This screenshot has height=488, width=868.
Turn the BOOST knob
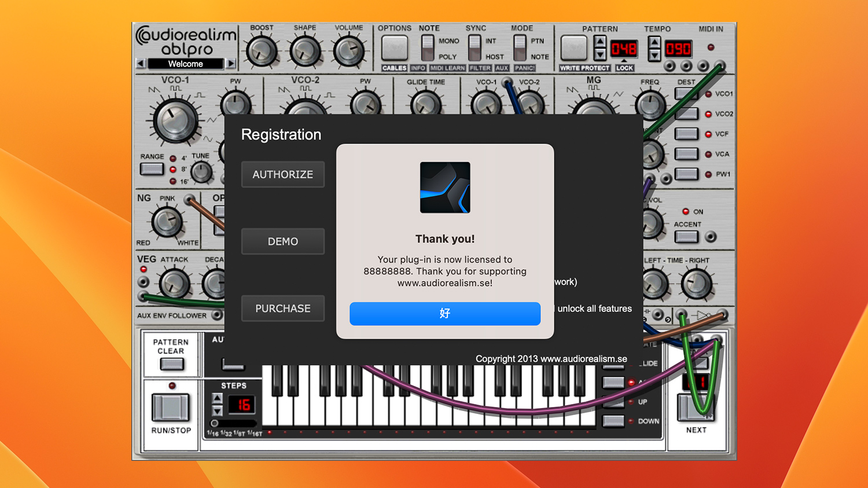pyautogui.click(x=262, y=51)
